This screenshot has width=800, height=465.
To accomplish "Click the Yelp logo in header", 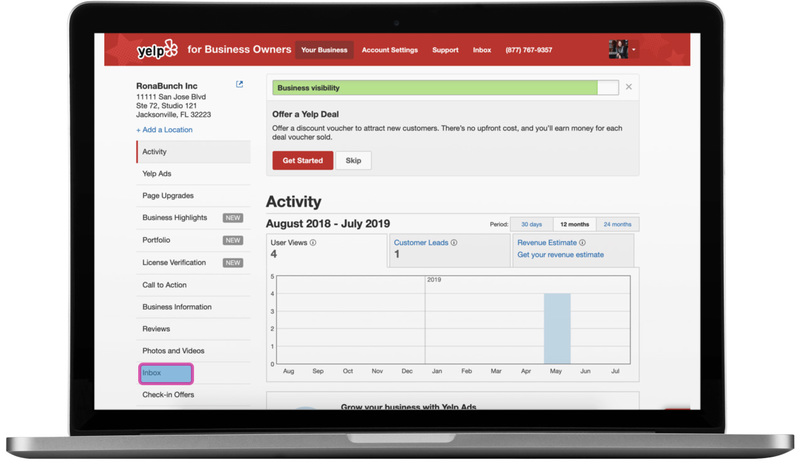I will [157, 50].
